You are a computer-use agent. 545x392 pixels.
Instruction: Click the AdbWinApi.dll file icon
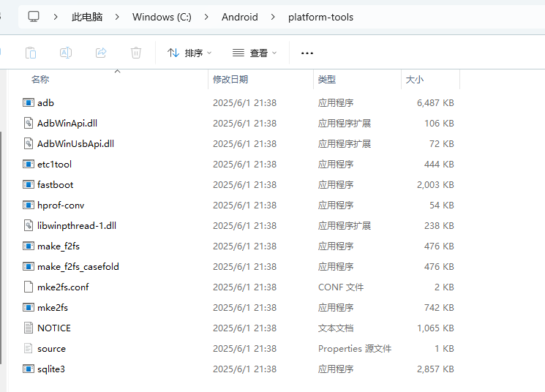pyautogui.click(x=29, y=123)
